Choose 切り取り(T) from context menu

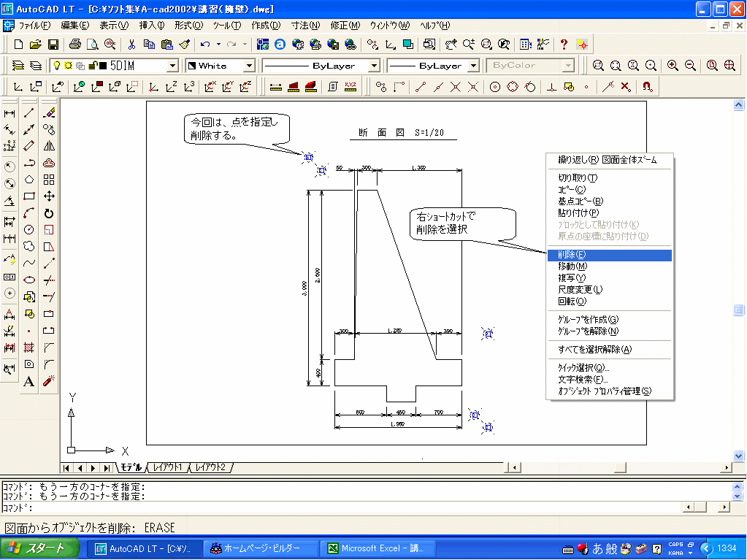point(609,177)
